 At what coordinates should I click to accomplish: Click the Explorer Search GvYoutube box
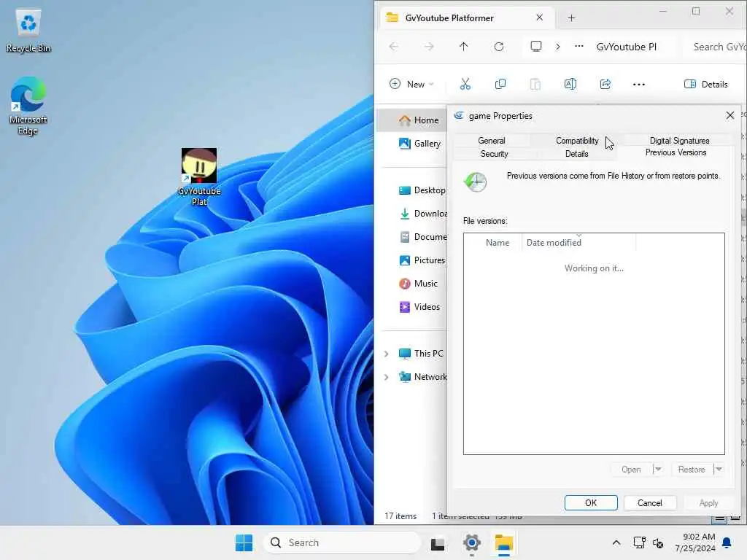point(715,47)
